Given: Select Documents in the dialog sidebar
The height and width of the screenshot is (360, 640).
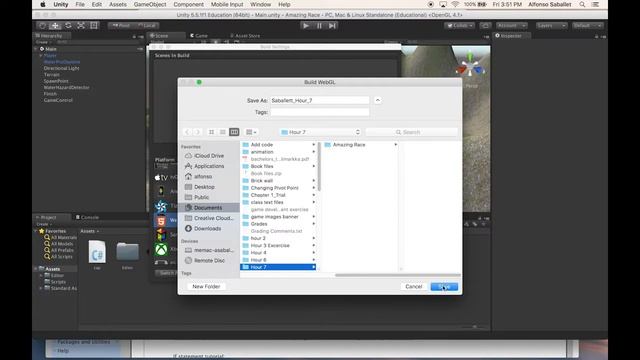Looking at the screenshot, I should pyautogui.click(x=209, y=208).
